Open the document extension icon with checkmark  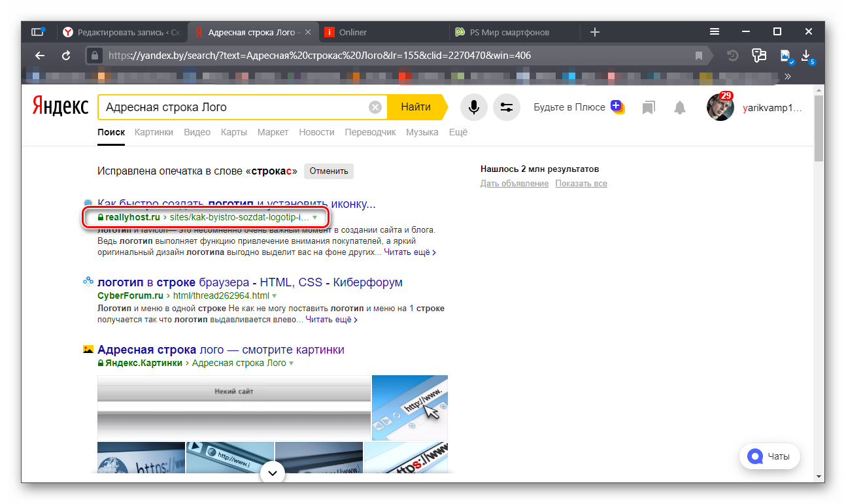[787, 56]
